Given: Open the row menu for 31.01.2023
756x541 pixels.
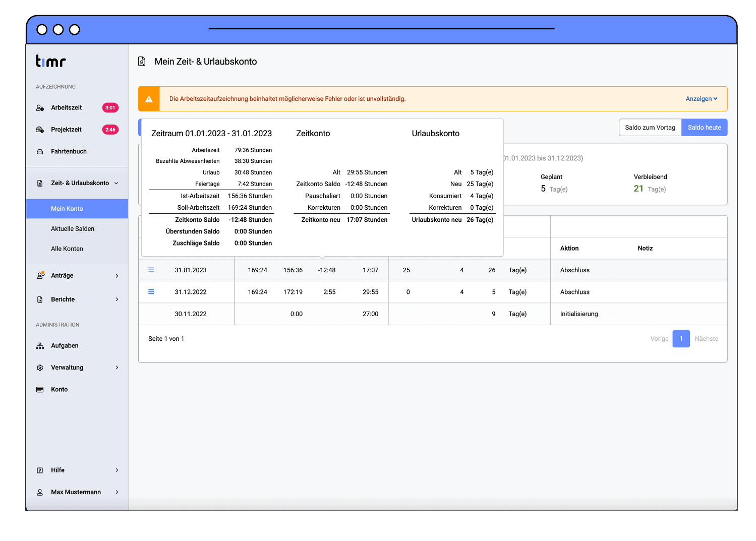Looking at the screenshot, I should coord(151,270).
